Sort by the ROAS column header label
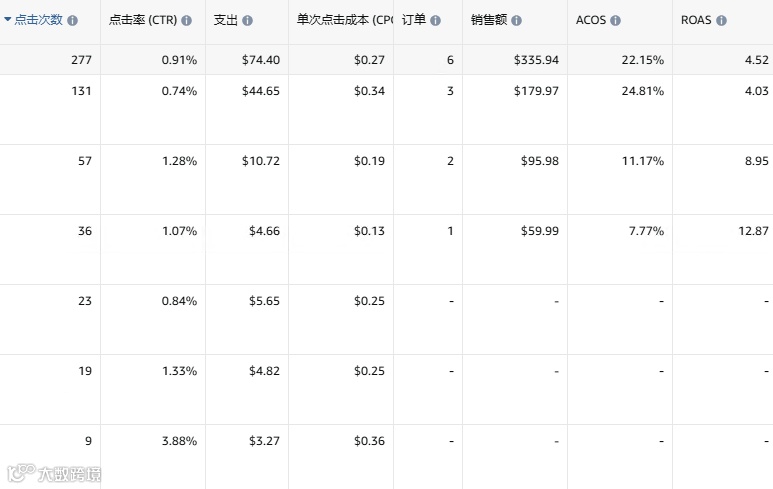This screenshot has width=773, height=489. point(696,20)
